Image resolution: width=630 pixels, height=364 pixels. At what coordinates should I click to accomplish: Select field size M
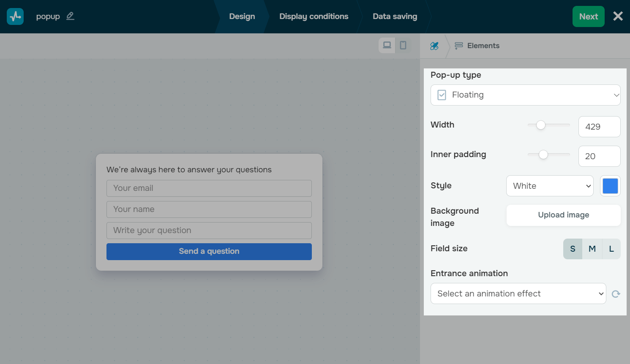coord(592,249)
